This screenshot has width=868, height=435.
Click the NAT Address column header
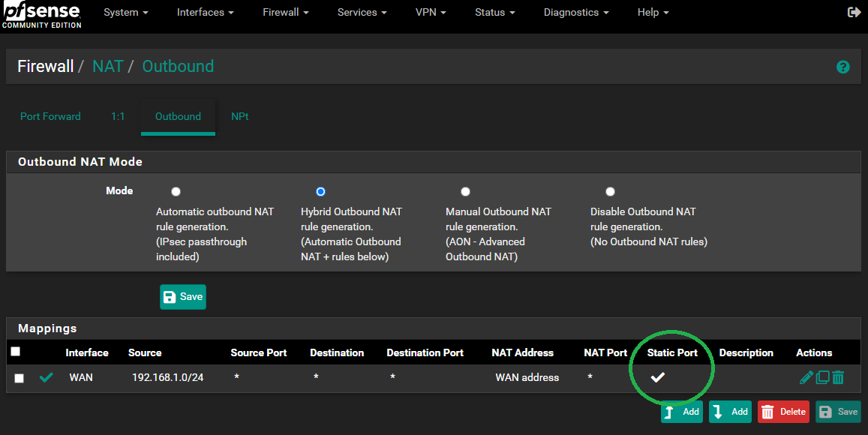[x=522, y=352]
